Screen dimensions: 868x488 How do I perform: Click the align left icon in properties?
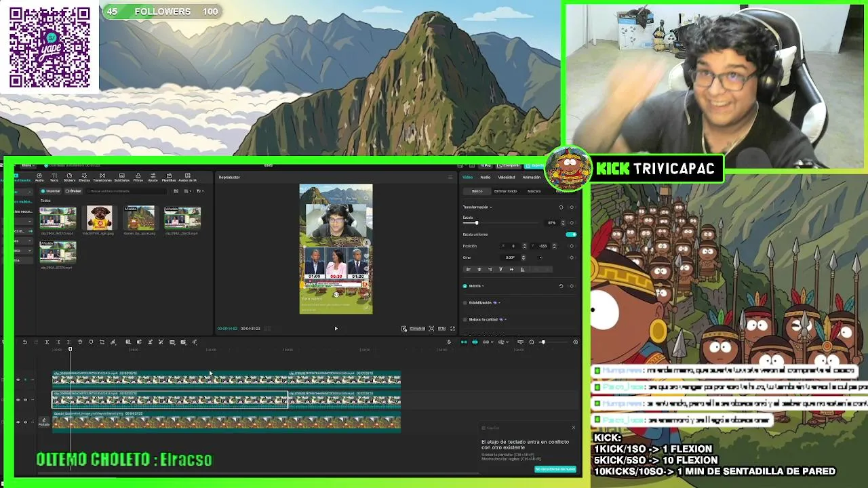click(469, 269)
